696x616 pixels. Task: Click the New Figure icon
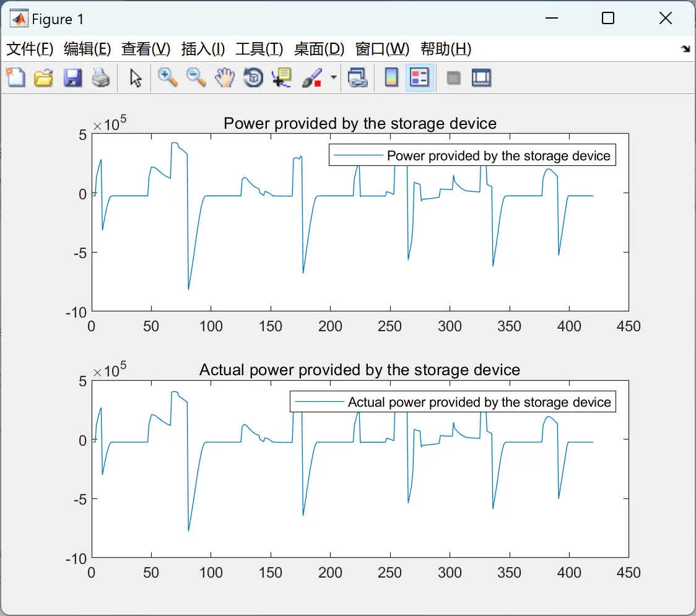point(16,77)
